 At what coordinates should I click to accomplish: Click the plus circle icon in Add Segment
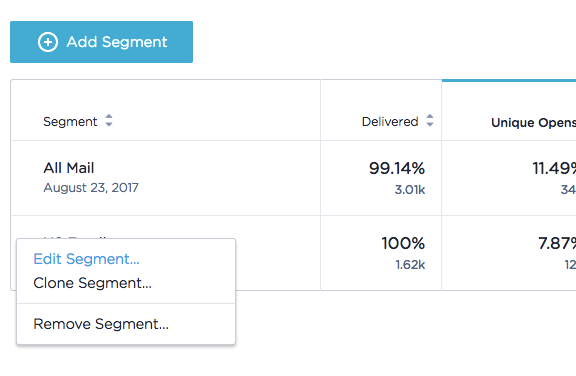coord(48,42)
